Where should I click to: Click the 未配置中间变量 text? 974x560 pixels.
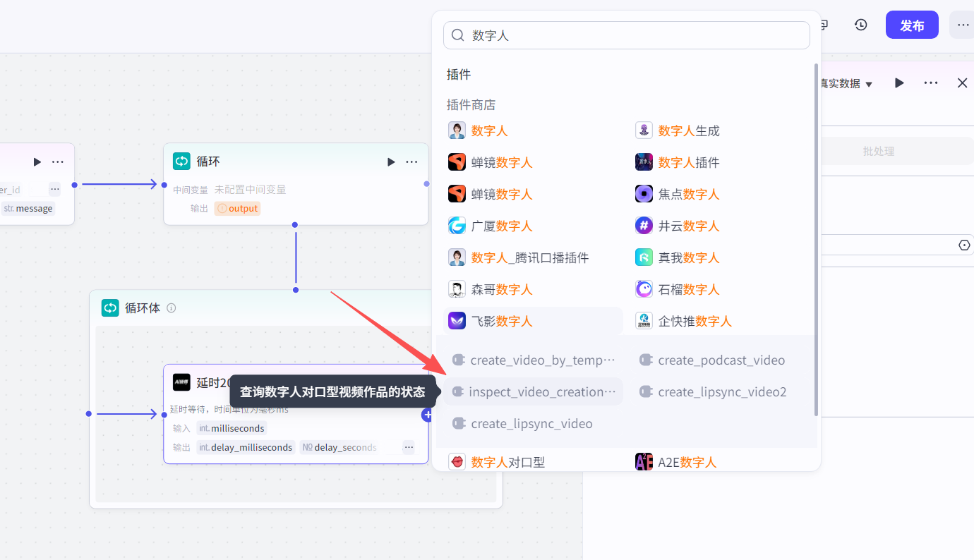click(x=251, y=189)
